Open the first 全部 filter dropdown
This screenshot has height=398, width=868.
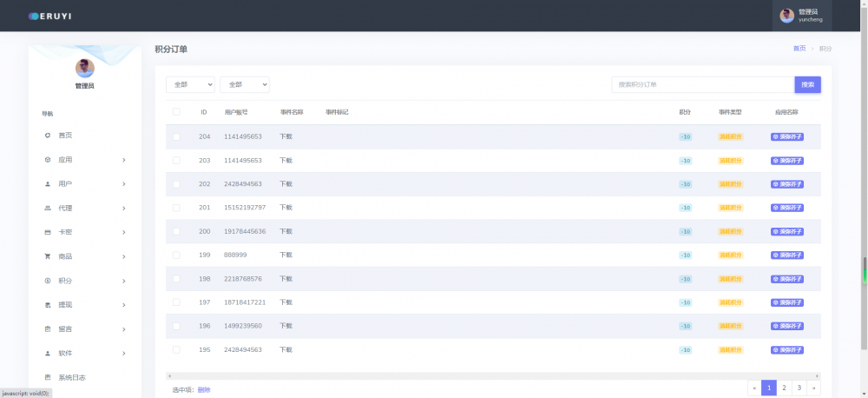[x=190, y=84]
